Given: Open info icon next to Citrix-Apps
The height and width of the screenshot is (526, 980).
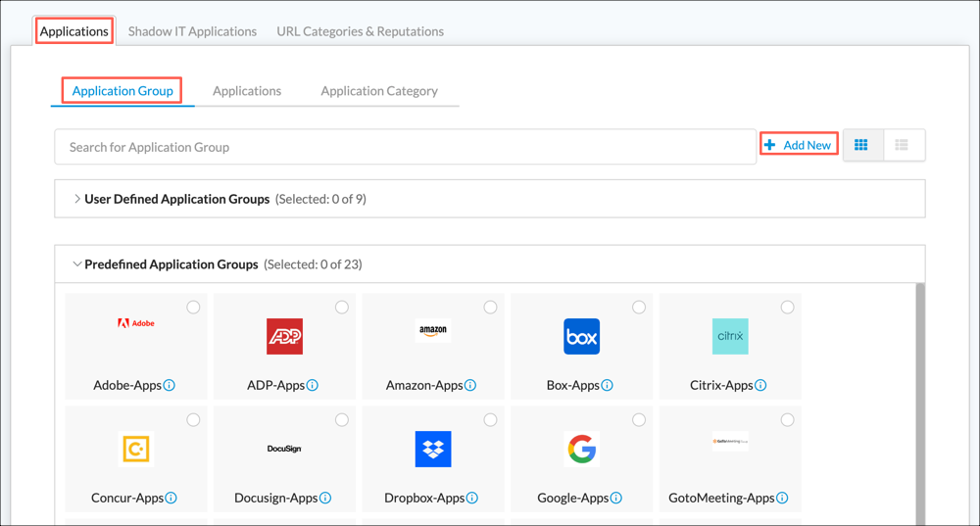Looking at the screenshot, I should click(760, 386).
